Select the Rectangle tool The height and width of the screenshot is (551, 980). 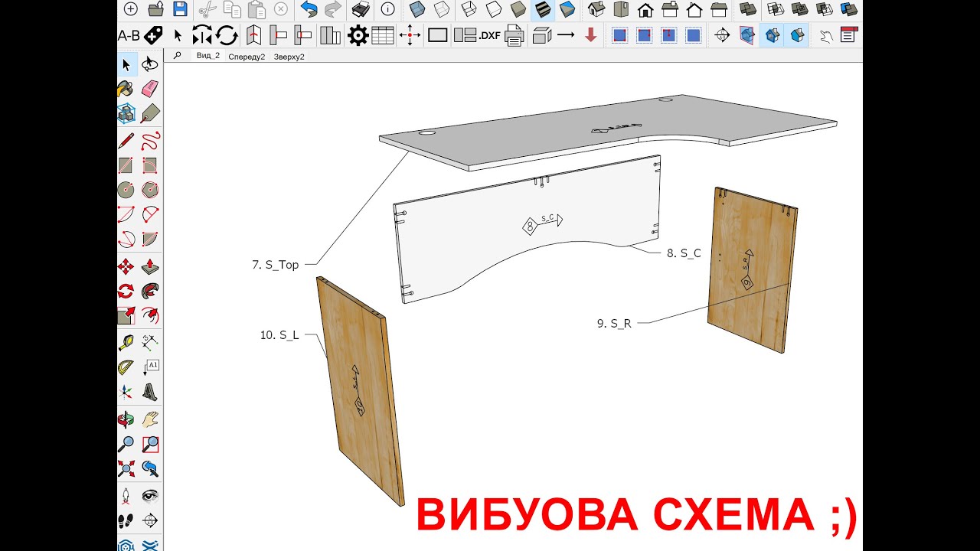pos(126,165)
